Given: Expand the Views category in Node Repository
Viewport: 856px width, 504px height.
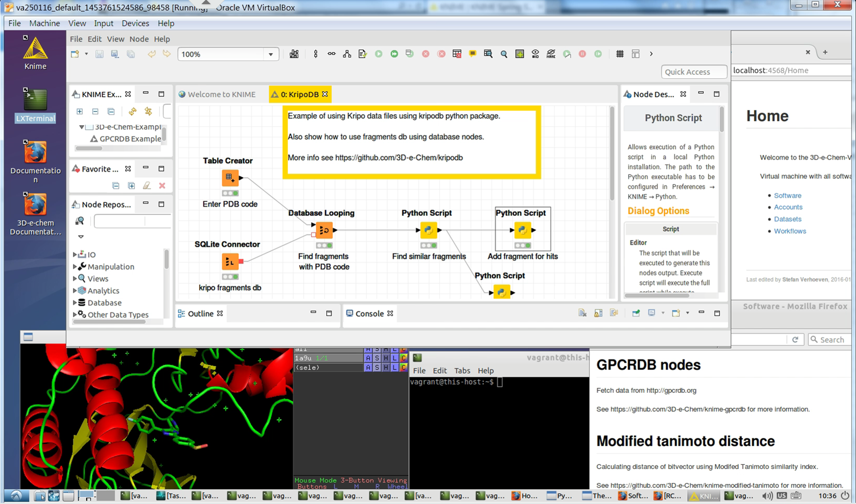Looking at the screenshot, I should click(x=75, y=279).
